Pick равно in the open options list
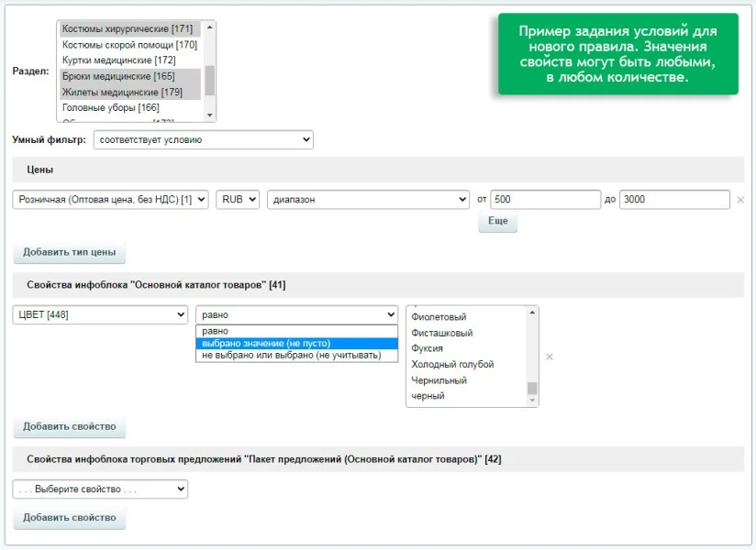 [x=216, y=331]
